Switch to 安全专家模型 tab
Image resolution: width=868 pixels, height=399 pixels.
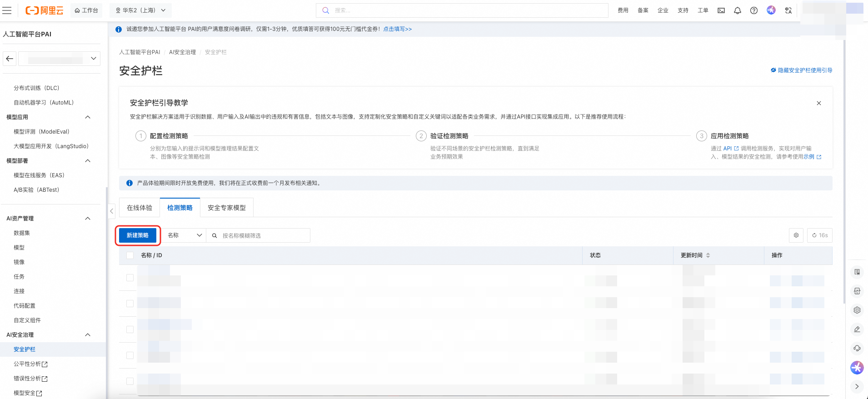coord(227,208)
